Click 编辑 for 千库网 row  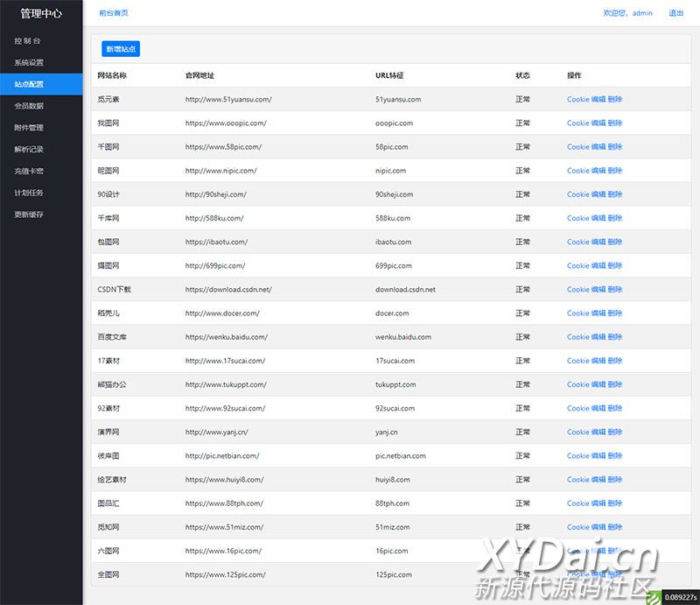pos(598,218)
